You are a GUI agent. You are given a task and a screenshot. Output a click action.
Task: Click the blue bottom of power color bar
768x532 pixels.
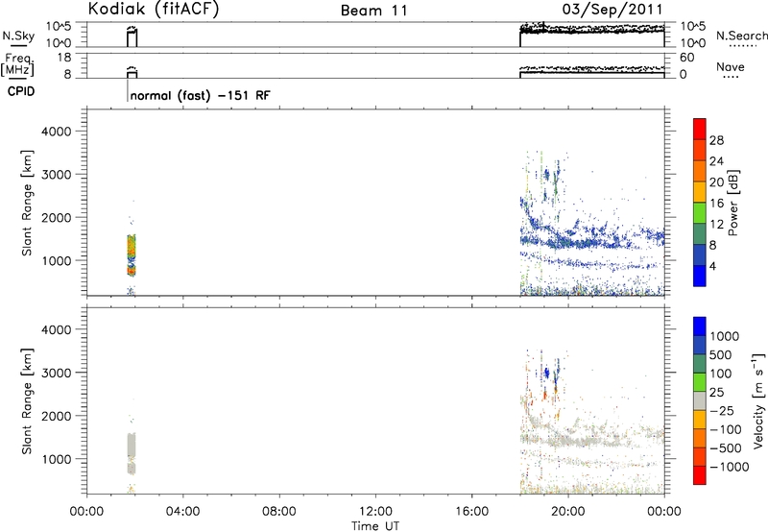pyautogui.click(x=700, y=276)
